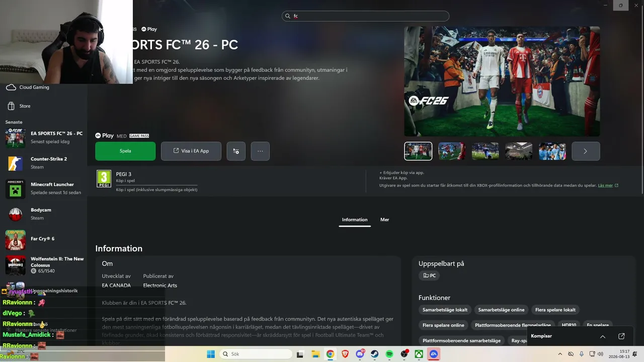Image resolution: width=644 pixels, height=362 pixels.
Task: Pop out the Kompisar panel
Action: [621, 336]
